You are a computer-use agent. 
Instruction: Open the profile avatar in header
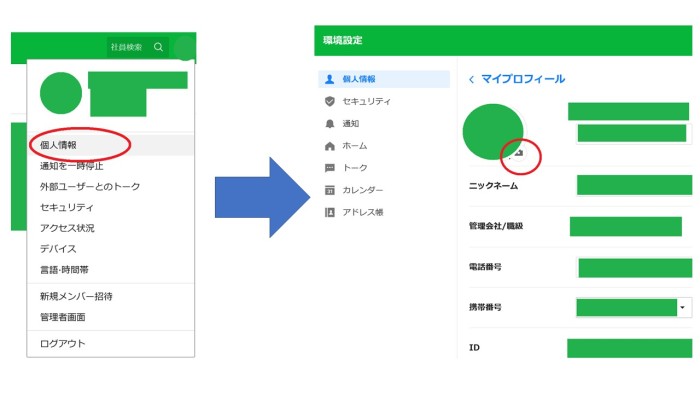(184, 47)
